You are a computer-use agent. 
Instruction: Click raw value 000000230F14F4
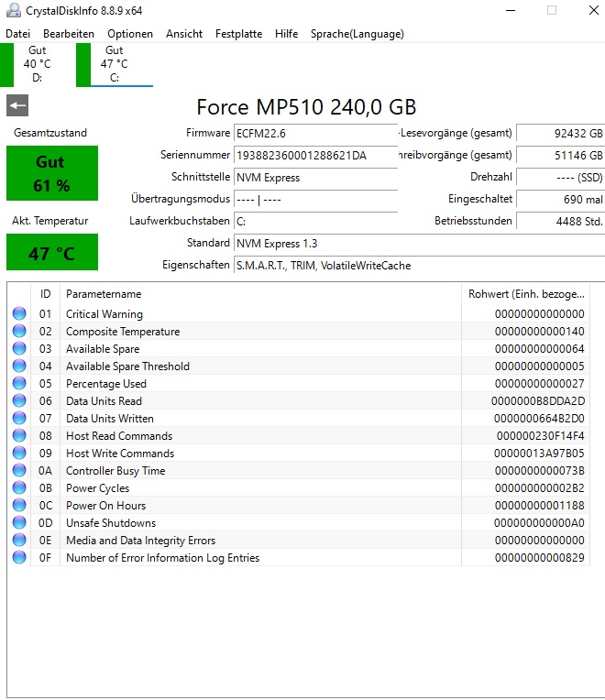click(540, 436)
